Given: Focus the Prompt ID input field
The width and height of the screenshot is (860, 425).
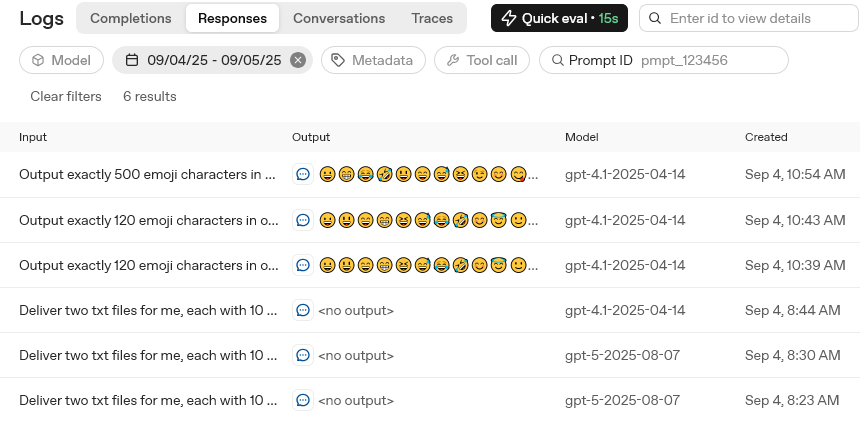Looking at the screenshot, I should pos(708,60).
